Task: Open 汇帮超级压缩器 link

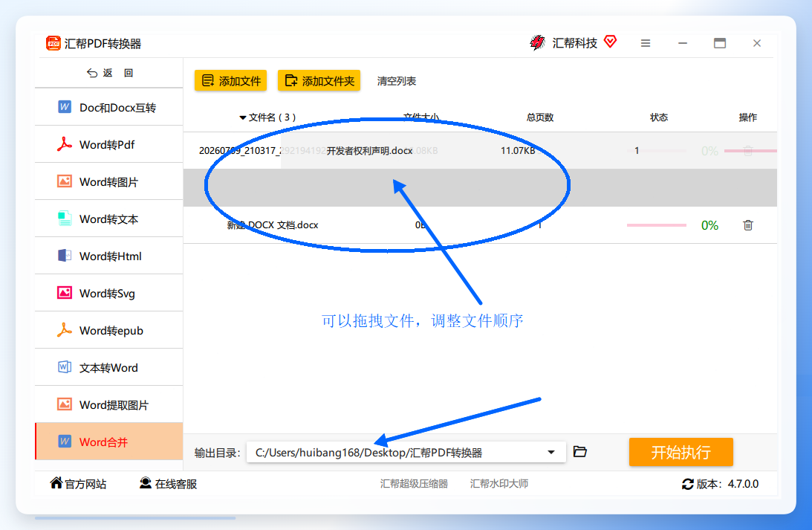Action: pos(414,483)
